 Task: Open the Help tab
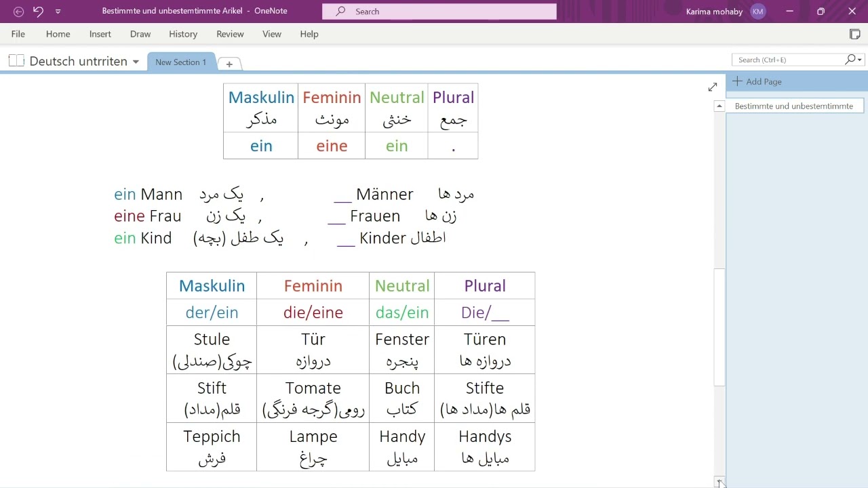tap(309, 34)
